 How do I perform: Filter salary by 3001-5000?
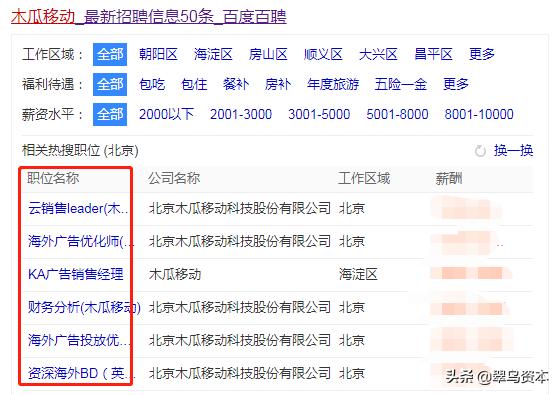click(x=319, y=114)
